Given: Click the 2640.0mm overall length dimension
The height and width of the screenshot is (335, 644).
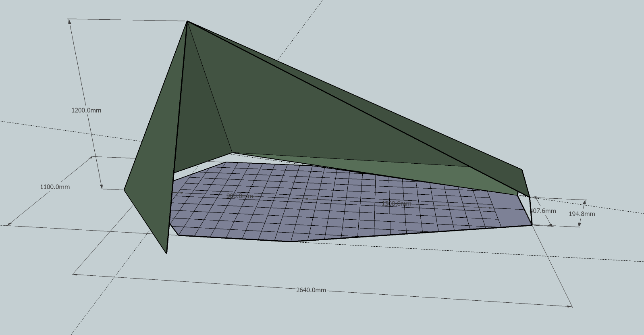Looking at the screenshot, I should click(311, 290).
